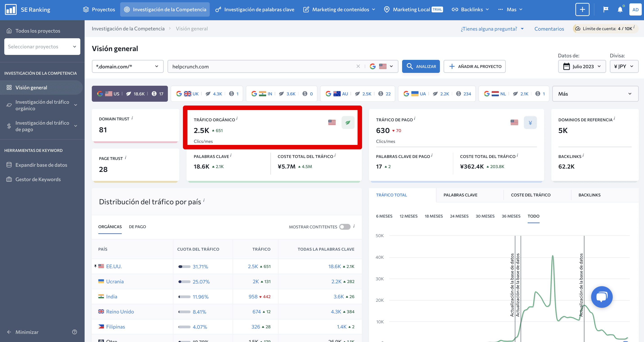Click help question mark in sidebar
This screenshot has height=342, width=644.
[74, 332]
